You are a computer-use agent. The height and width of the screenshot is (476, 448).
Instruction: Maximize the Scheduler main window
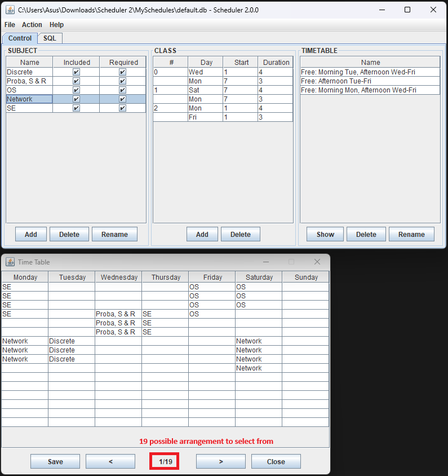[x=407, y=10]
